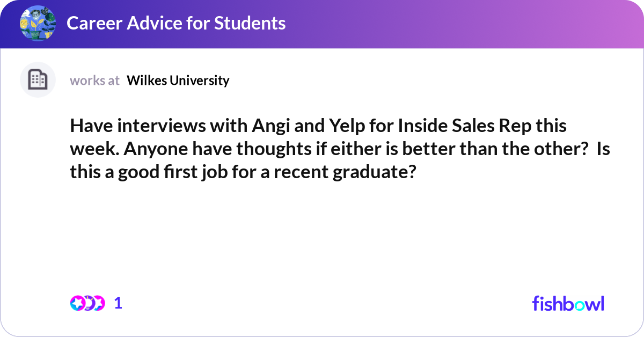Click the gray company building icon
The width and height of the screenshot is (644, 337).
tap(38, 80)
